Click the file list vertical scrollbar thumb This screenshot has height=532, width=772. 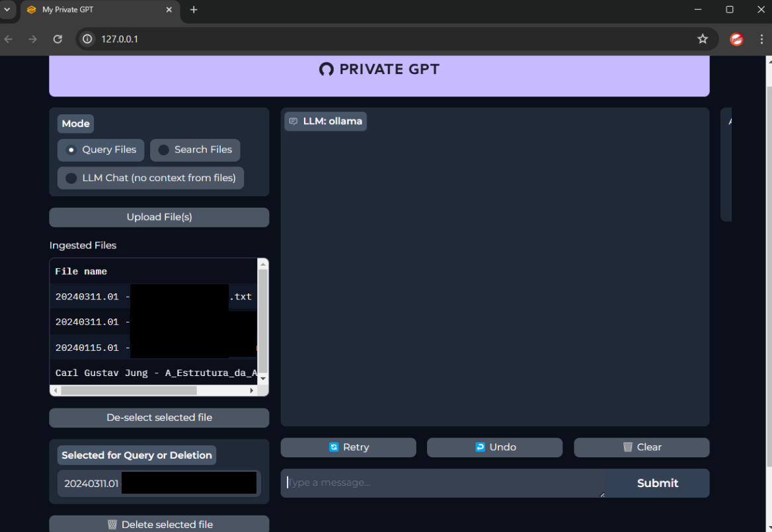[263, 321]
